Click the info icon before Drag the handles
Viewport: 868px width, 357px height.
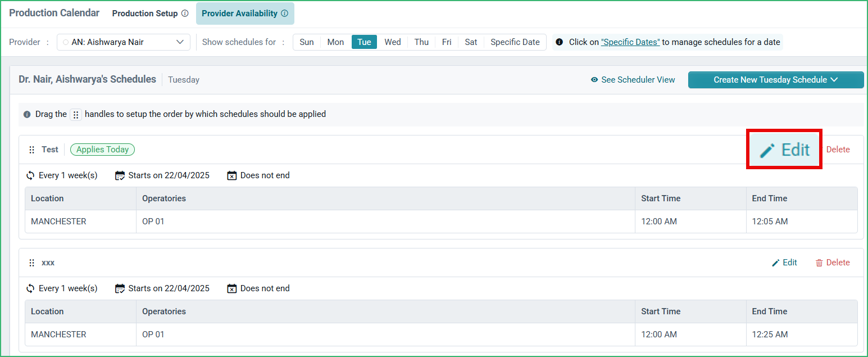click(x=27, y=114)
